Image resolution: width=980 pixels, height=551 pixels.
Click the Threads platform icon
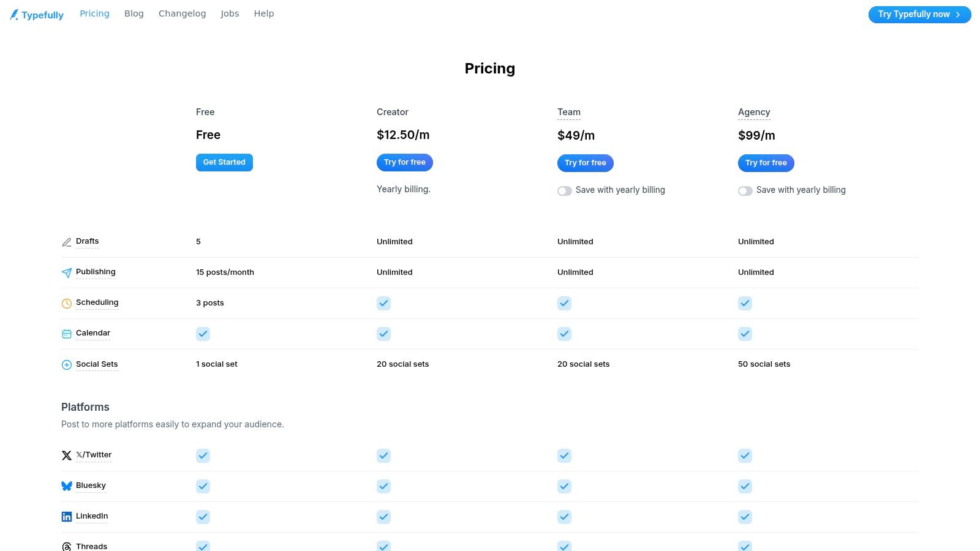click(x=67, y=546)
